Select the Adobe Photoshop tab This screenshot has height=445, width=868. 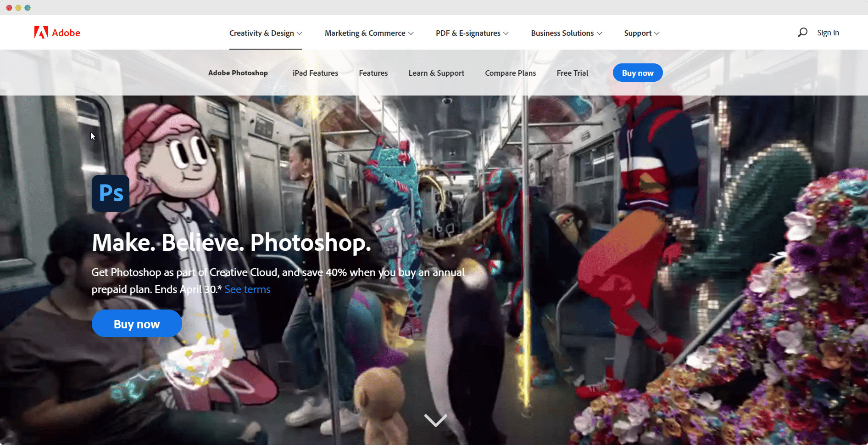click(238, 73)
